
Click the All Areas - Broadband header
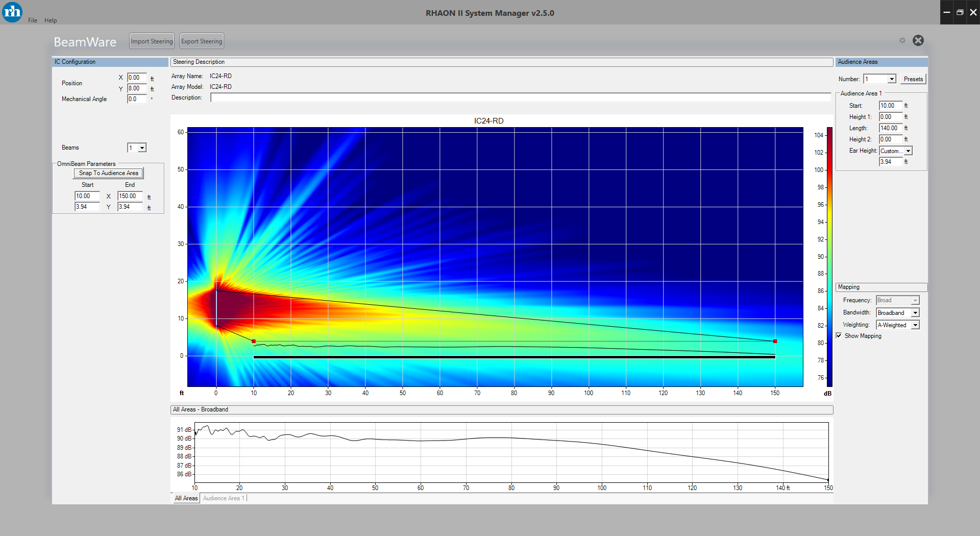[x=502, y=410]
